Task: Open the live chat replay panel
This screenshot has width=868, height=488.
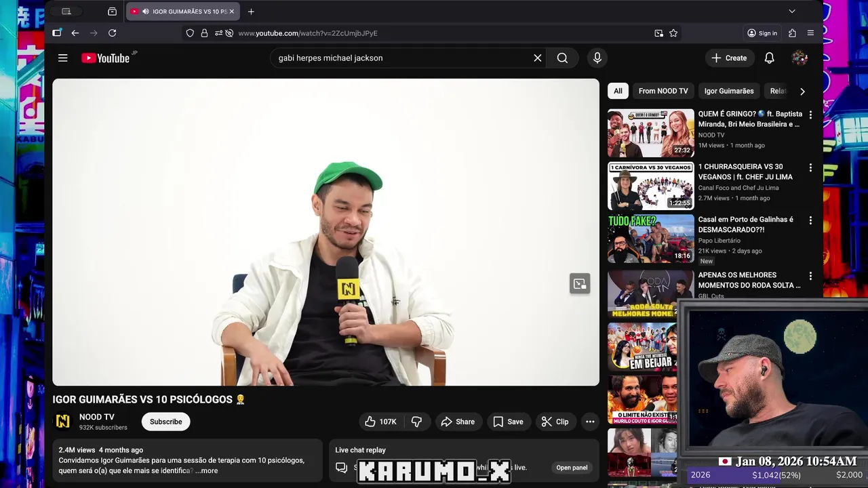Action: [x=572, y=468]
